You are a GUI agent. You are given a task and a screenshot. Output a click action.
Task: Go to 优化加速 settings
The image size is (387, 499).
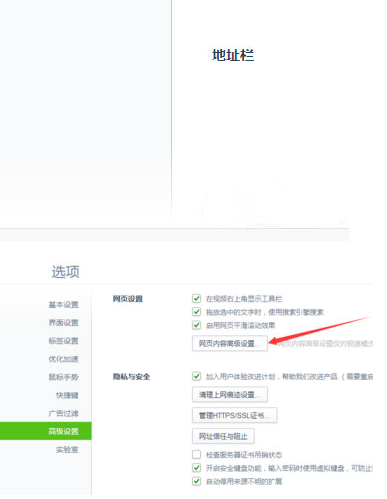pyautogui.click(x=63, y=359)
